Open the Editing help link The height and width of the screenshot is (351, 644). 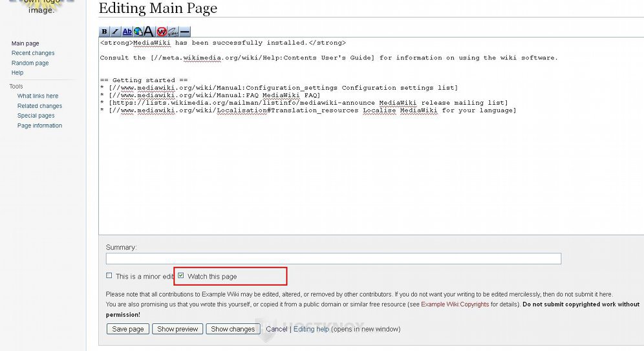pyautogui.click(x=311, y=329)
